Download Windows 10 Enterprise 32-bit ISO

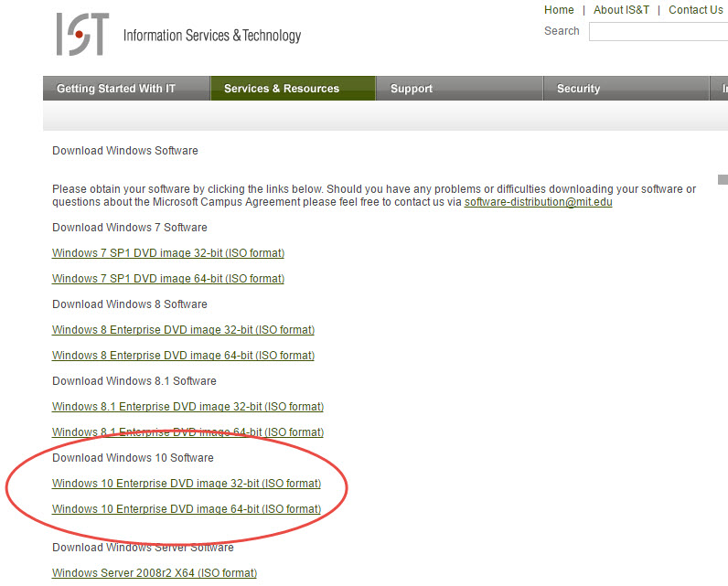187,483
